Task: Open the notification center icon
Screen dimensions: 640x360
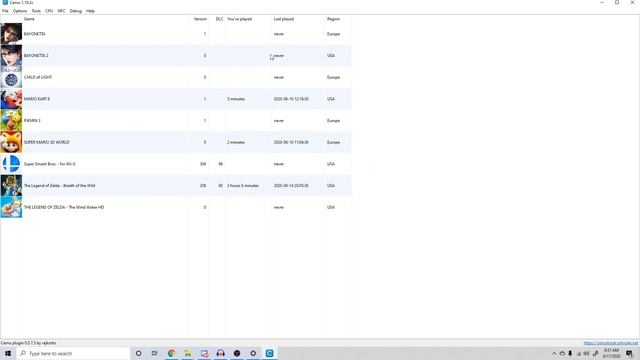Action: pos(629,353)
